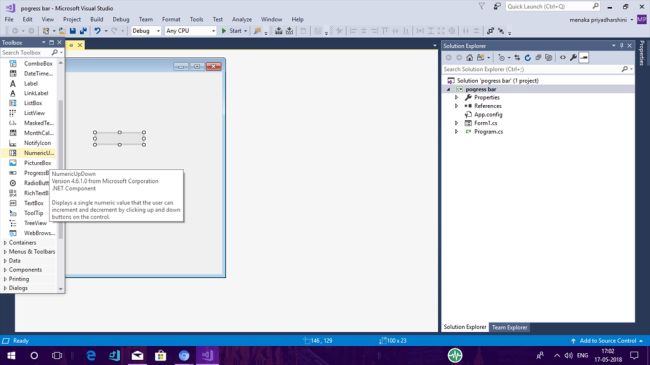
Task: Open the Project menu
Action: pyautogui.click(x=72, y=19)
